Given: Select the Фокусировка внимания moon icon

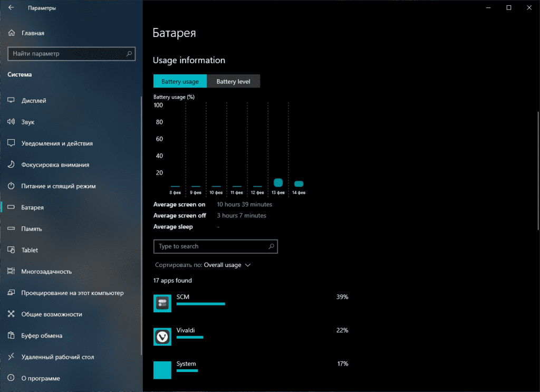Looking at the screenshot, I should coord(11,164).
